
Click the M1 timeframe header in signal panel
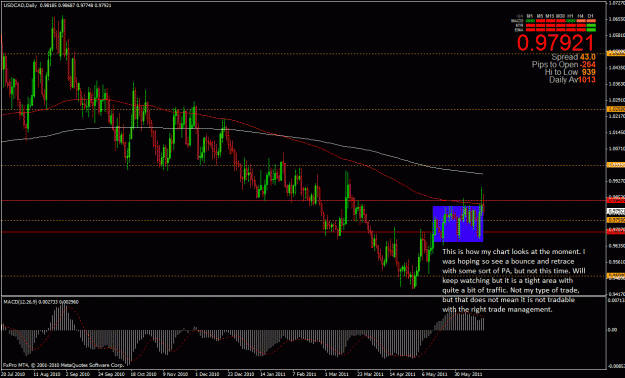pos(530,16)
